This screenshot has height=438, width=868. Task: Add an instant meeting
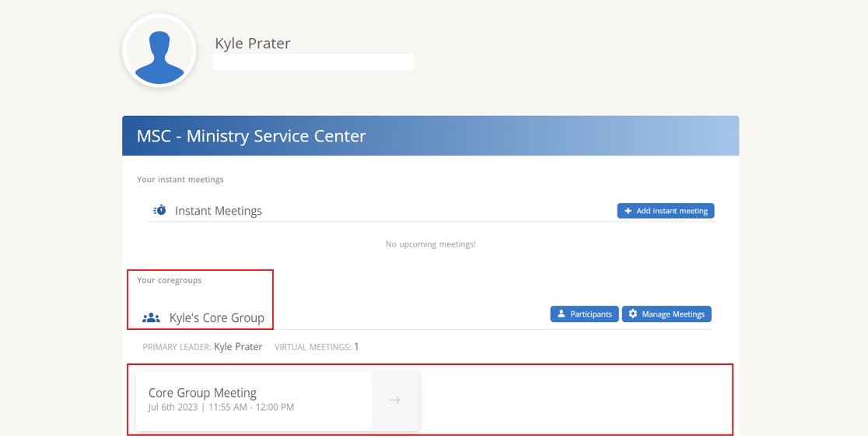tap(666, 211)
